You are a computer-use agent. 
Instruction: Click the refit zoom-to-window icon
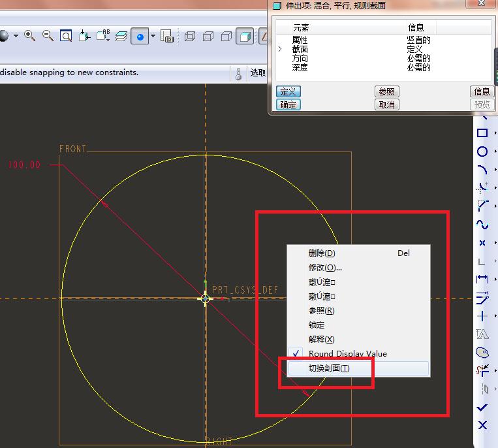(x=66, y=36)
